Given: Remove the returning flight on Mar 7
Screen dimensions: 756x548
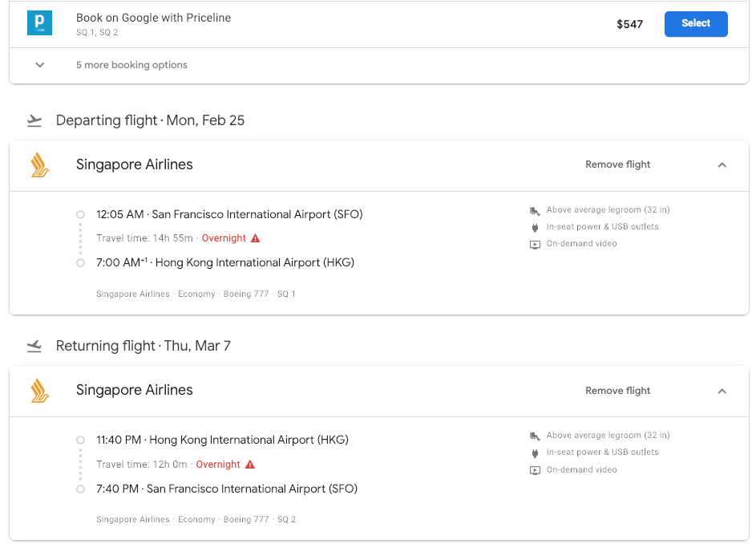Looking at the screenshot, I should pos(617,391).
